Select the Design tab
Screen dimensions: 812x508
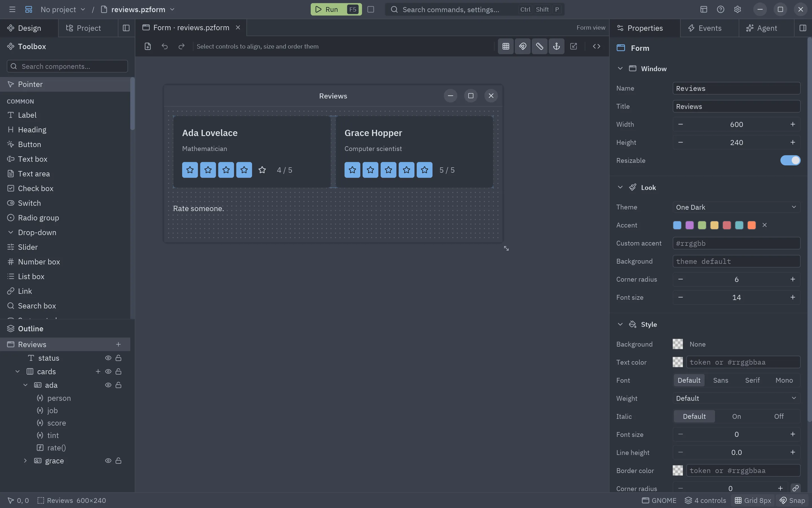29,28
